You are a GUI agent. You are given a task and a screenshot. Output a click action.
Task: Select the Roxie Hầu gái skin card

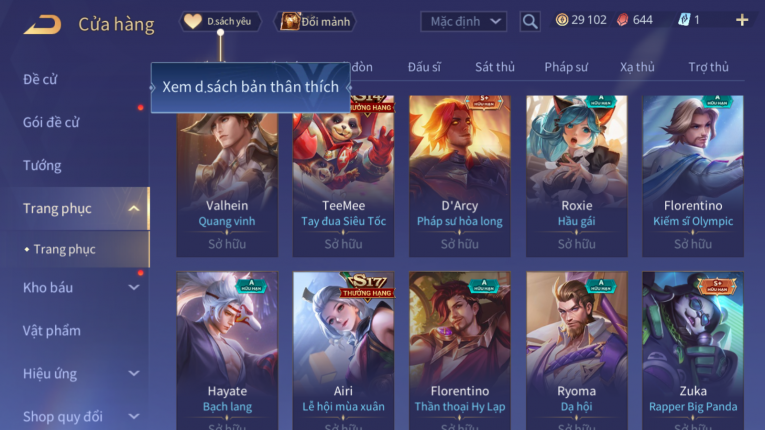[x=576, y=176]
